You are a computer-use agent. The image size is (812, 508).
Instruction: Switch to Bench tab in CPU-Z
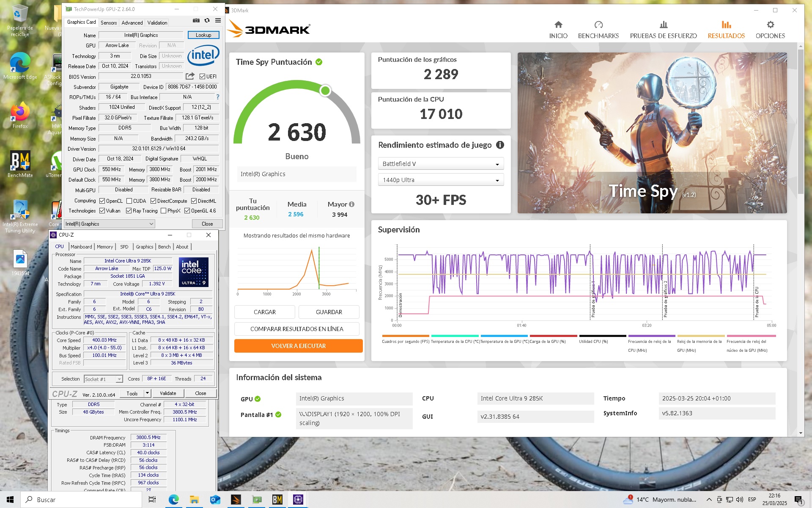pos(164,247)
